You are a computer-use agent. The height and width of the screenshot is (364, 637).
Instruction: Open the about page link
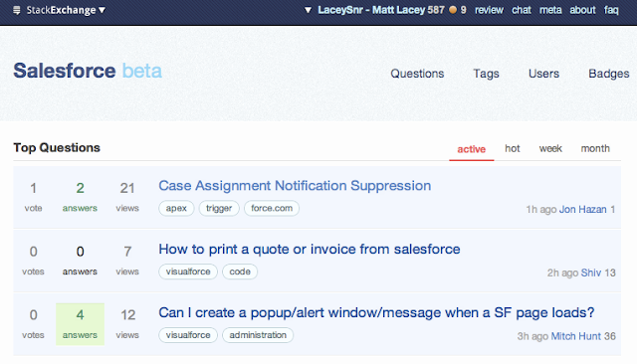[x=582, y=10]
